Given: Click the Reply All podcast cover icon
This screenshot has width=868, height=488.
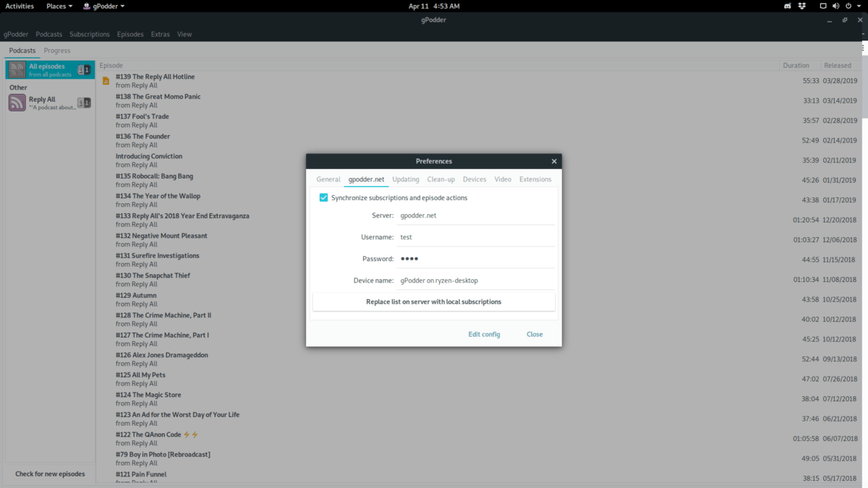Looking at the screenshot, I should click(x=17, y=103).
